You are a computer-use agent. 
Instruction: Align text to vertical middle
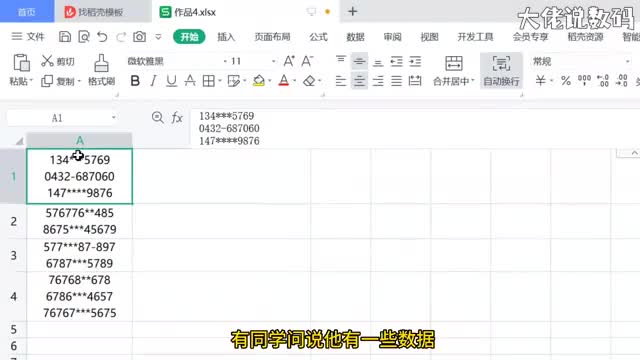tap(359, 61)
